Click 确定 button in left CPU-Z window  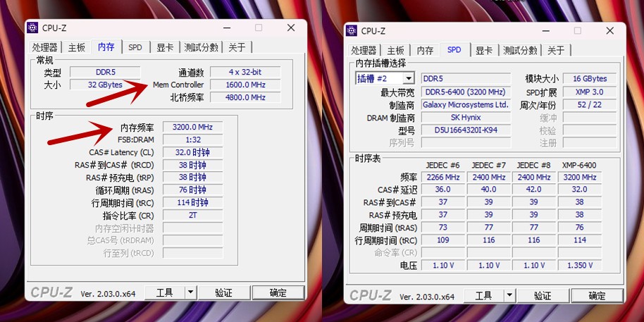[278, 293]
